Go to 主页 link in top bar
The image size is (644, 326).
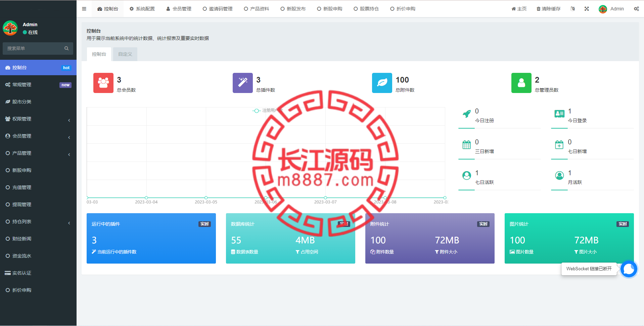click(x=519, y=9)
